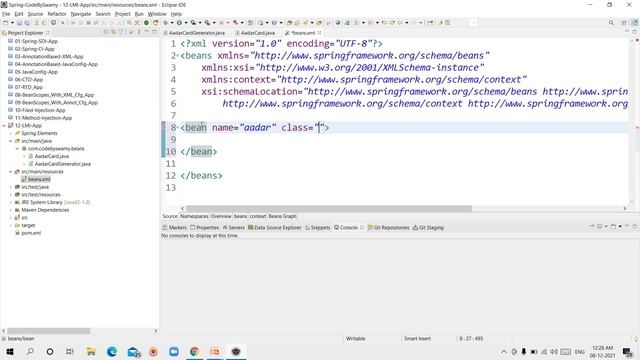
Task: Open File Explorer from the taskbar
Action: point(91,351)
